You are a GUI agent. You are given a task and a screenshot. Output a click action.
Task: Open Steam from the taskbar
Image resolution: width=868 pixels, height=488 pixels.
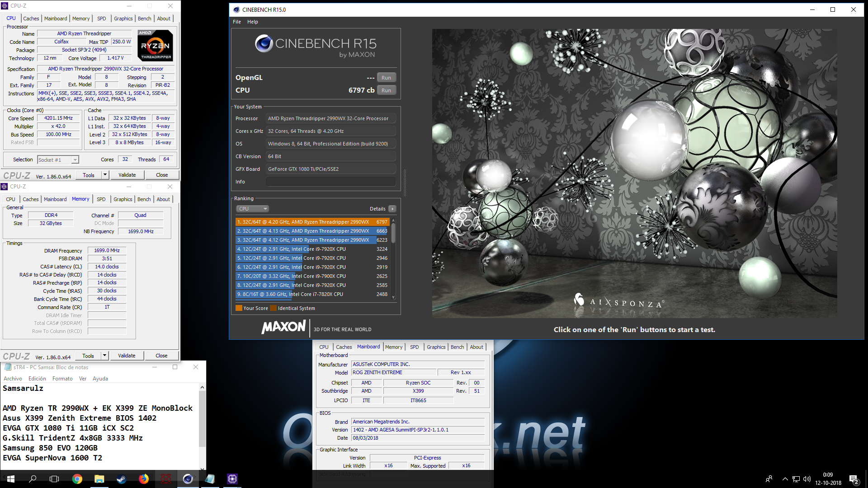point(121,479)
